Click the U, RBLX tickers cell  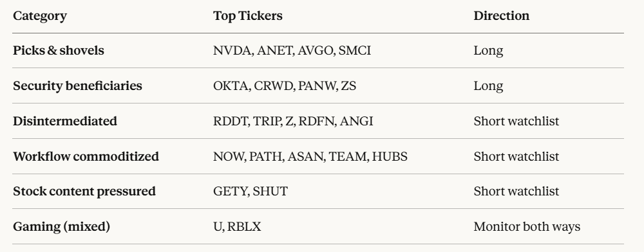click(x=237, y=226)
